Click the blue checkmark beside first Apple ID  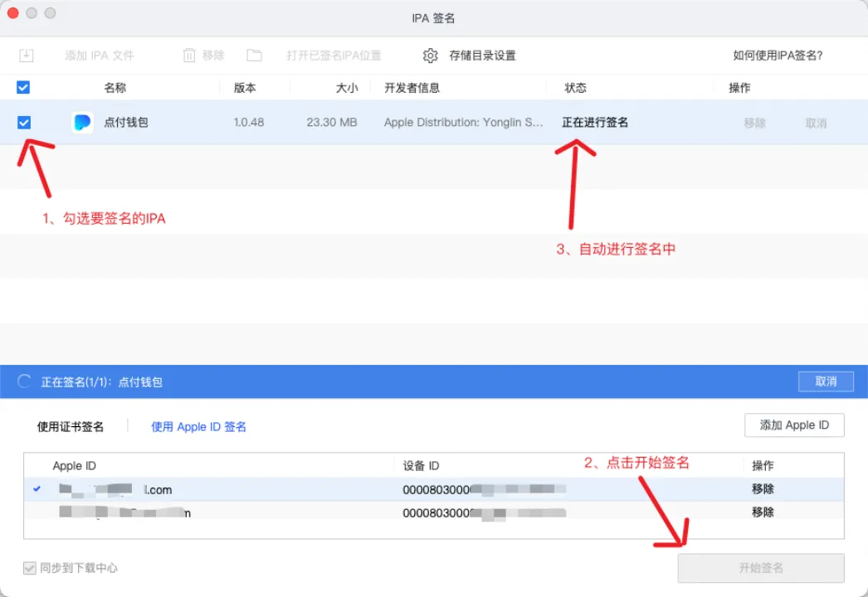37,489
